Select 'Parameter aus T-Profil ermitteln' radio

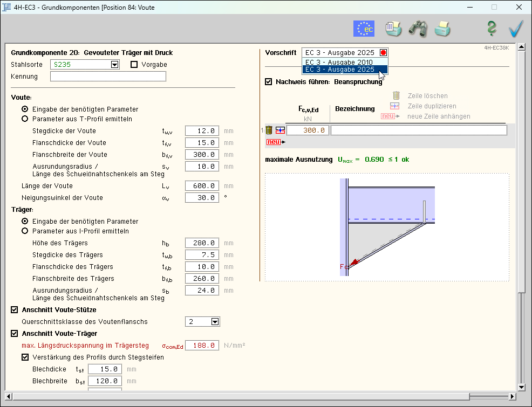tap(25, 119)
